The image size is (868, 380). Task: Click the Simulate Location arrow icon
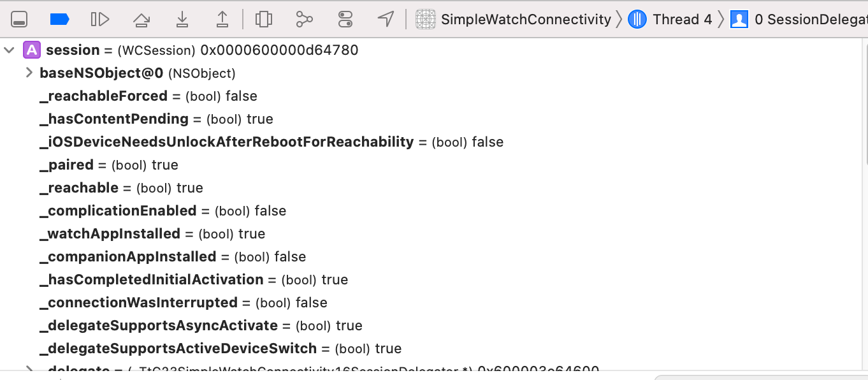pos(386,20)
